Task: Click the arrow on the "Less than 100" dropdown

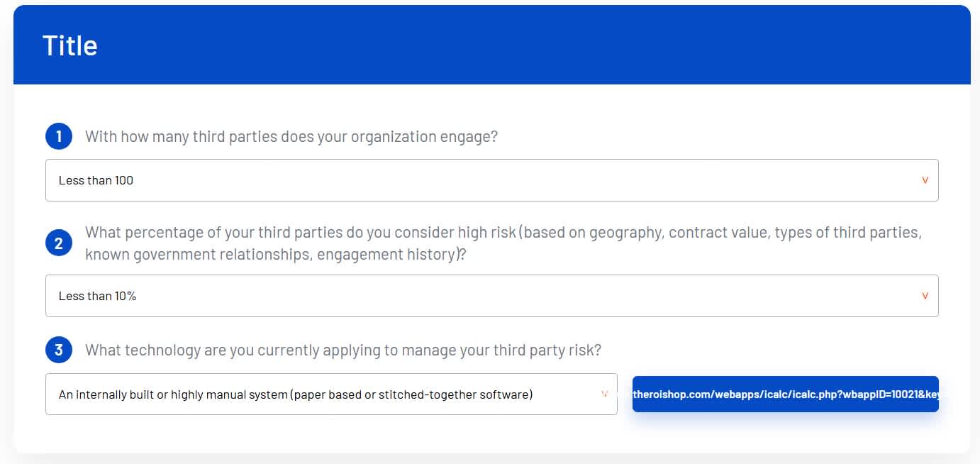Action: 925,180
